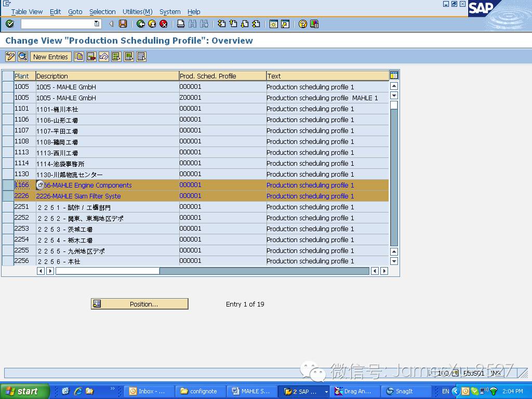Expand the Quick Launch overflow chevron
The height and width of the screenshot is (399, 532).
pyautogui.click(x=113, y=389)
